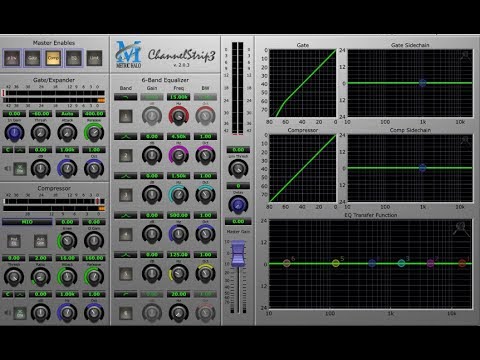Image resolution: width=480 pixels, height=360 pixels.
Task: Open band 1 filter type selector
Action: (x=125, y=97)
